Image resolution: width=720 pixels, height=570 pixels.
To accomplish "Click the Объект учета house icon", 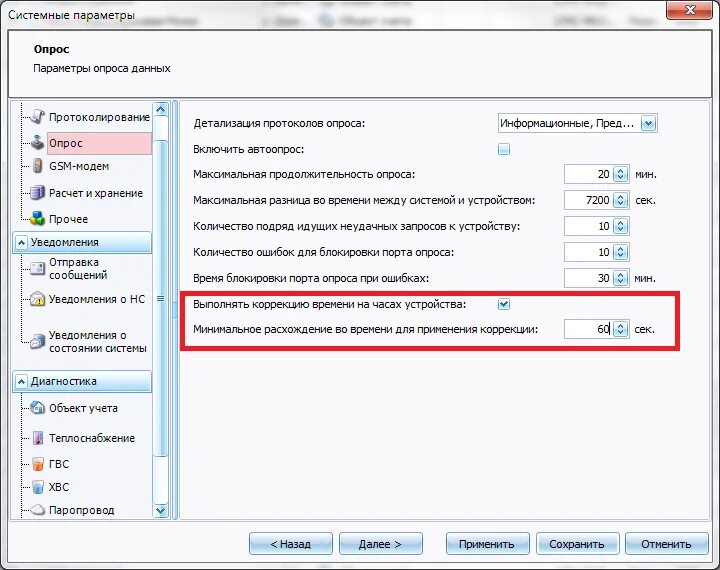I will pyautogui.click(x=38, y=408).
